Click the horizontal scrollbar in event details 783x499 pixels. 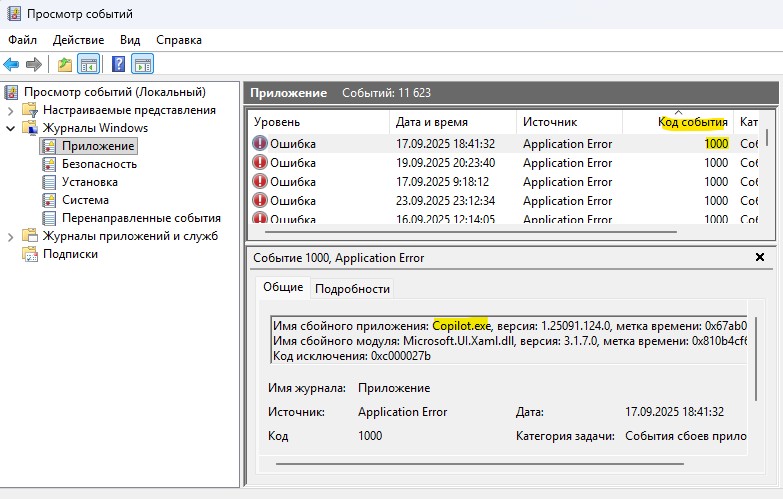click(500, 463)
